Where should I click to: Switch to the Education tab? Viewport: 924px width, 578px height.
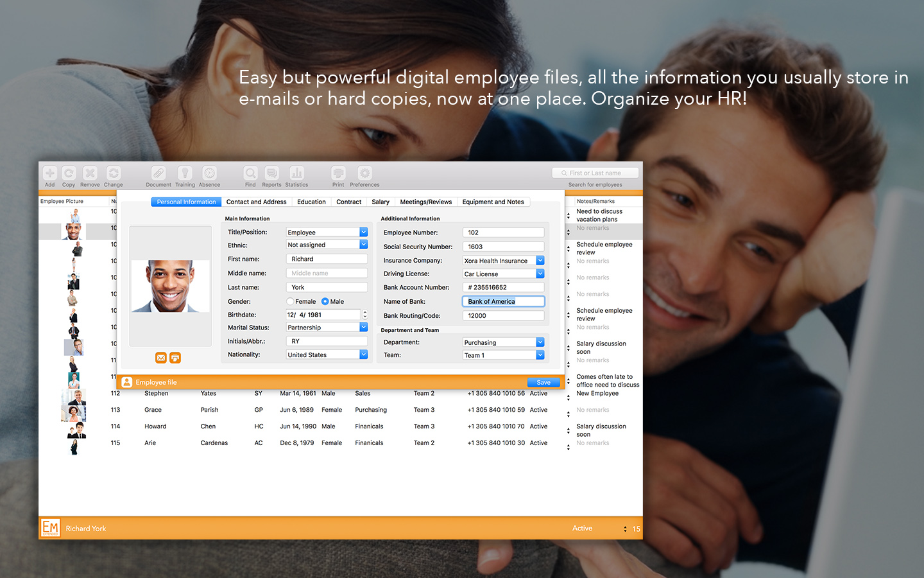pyautogui.click(x=311, y=202)
